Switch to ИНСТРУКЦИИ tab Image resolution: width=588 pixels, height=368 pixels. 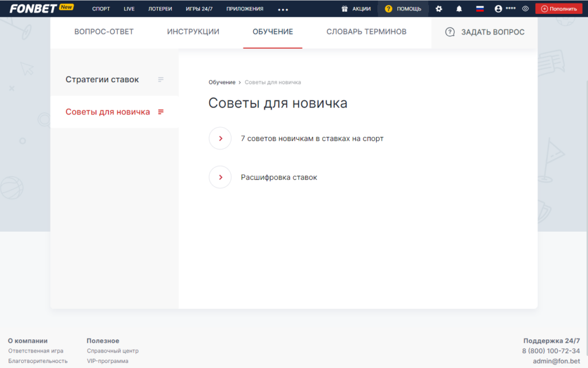click(193, 32)
